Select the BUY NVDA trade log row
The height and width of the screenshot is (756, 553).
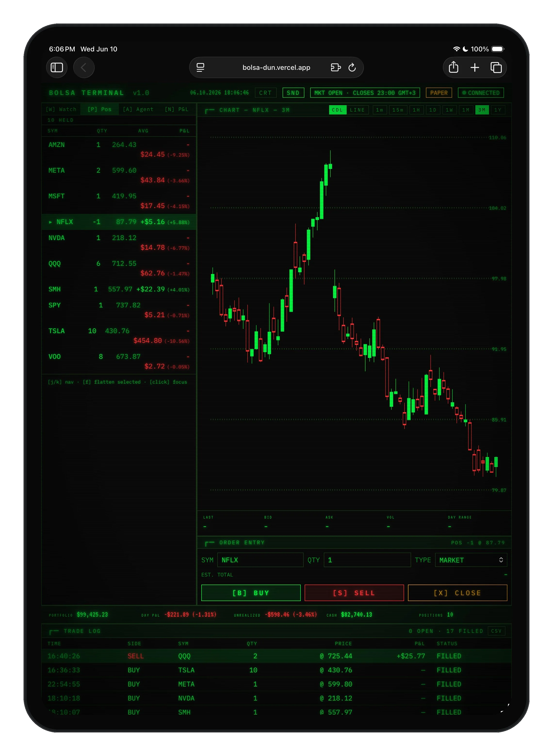(x=276, y=698)
